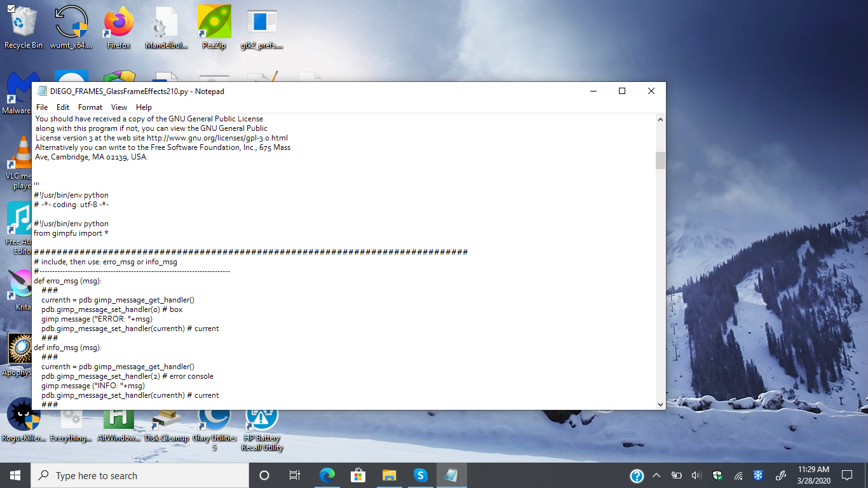The width and height of the screenshot is (868, 488).
Task: Click the line "def erro_msg (msg):"
Action: coord(68,281)
